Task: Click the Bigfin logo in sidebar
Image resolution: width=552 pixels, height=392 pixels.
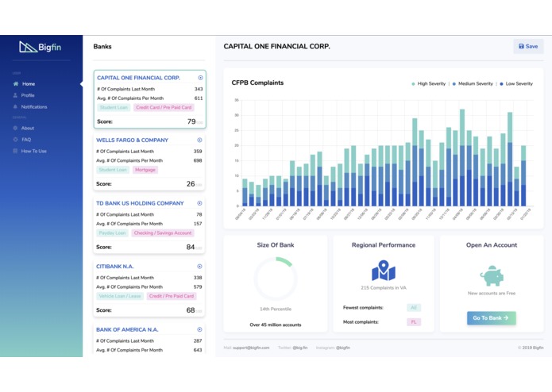Action: tap(41, 47)
